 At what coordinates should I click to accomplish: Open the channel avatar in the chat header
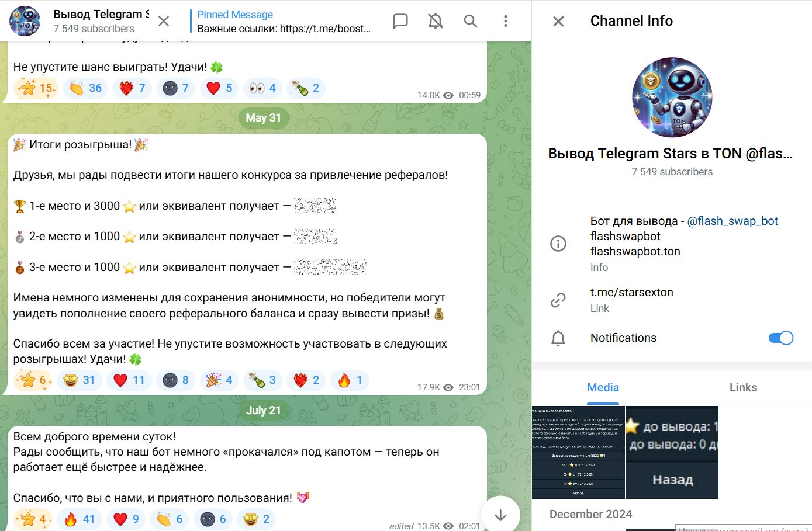(25, 21)
